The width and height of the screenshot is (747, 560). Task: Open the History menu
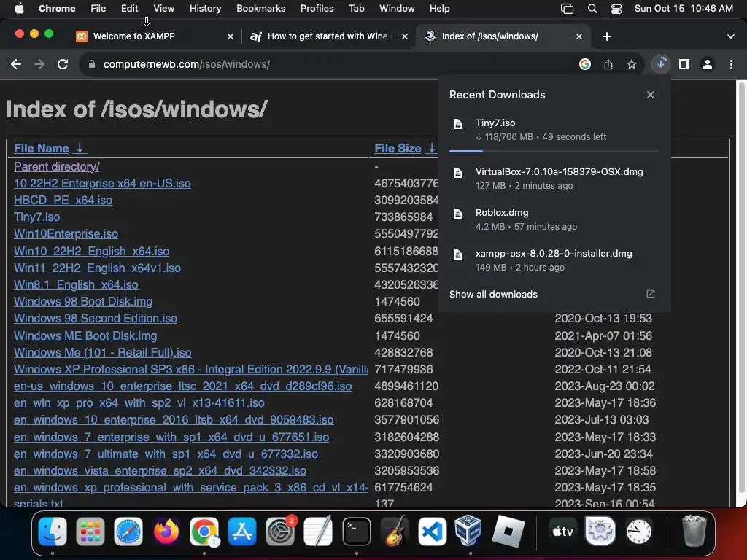pos(205,9)
